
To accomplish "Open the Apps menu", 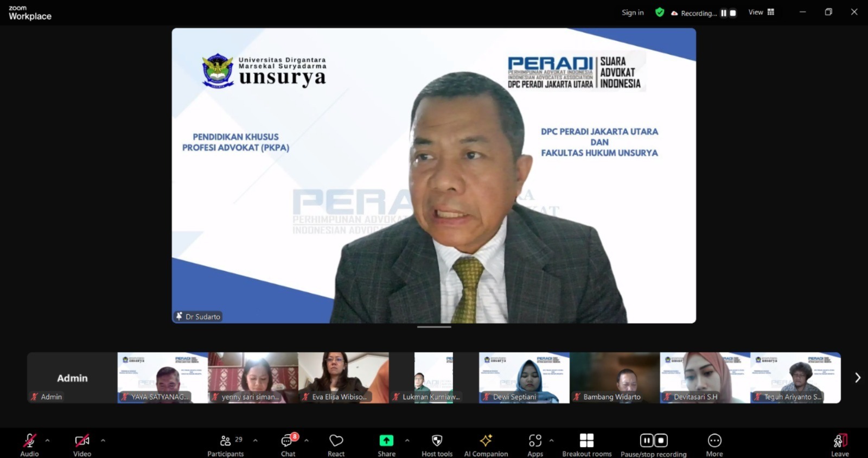I will [x=535, y=444].
